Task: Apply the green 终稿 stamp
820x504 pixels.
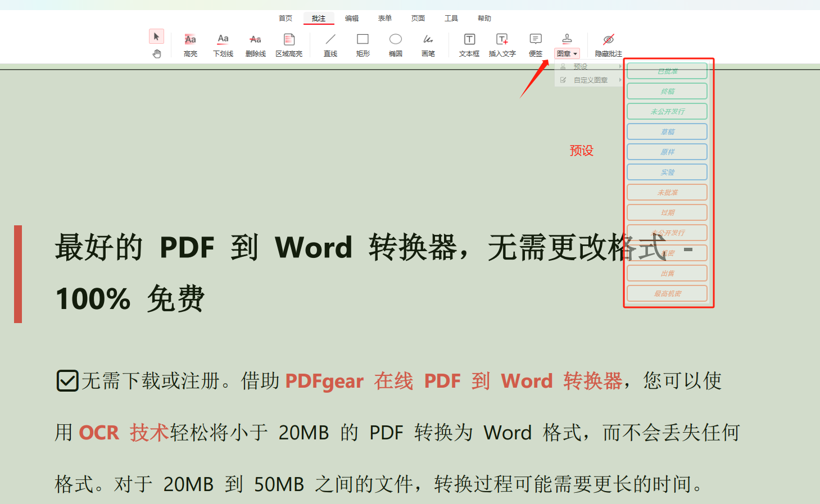Action: (667, 91)
